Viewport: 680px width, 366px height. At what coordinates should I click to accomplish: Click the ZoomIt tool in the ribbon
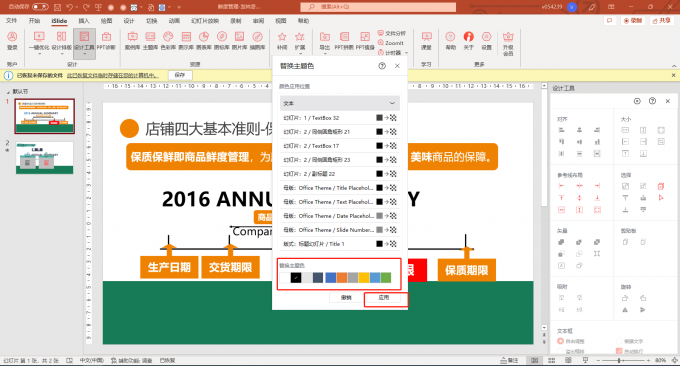click(391, 43)
